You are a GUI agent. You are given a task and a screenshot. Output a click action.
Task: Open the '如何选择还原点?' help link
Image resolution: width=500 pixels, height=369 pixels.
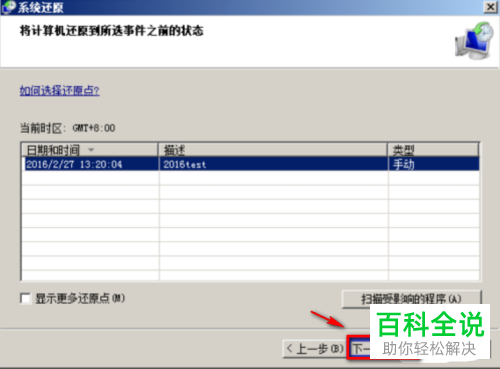click(59, 90)
